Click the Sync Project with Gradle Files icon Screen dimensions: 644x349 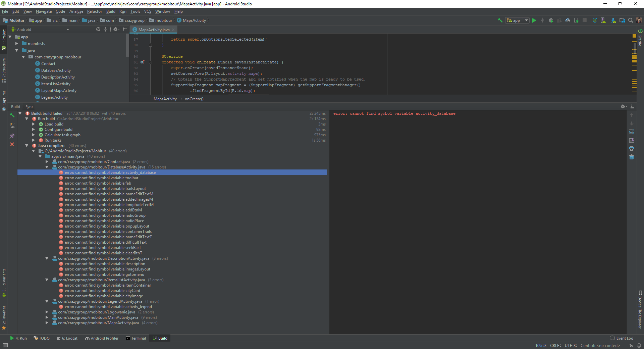click(x=595, y=20)
